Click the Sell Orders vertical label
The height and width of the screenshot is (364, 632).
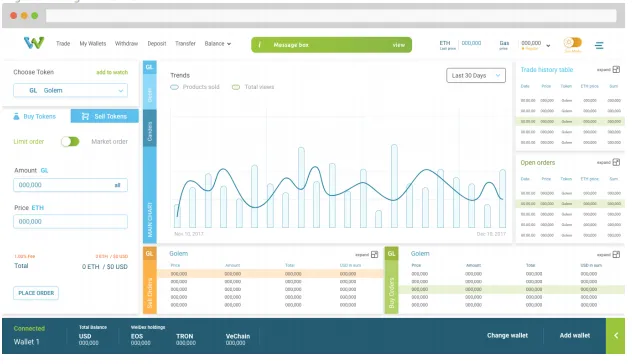150,293
